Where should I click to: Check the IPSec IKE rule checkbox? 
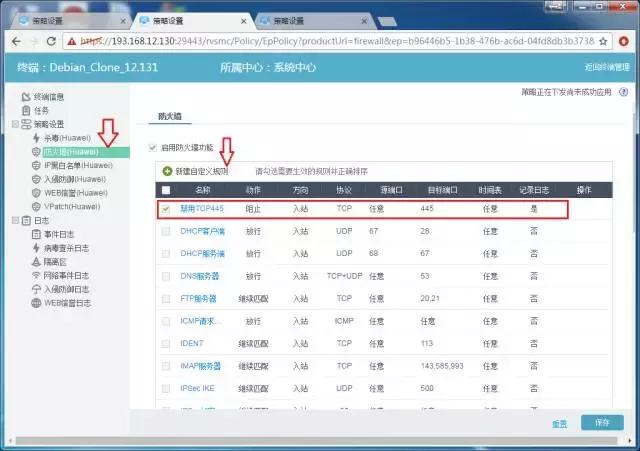tap(166, 389)
